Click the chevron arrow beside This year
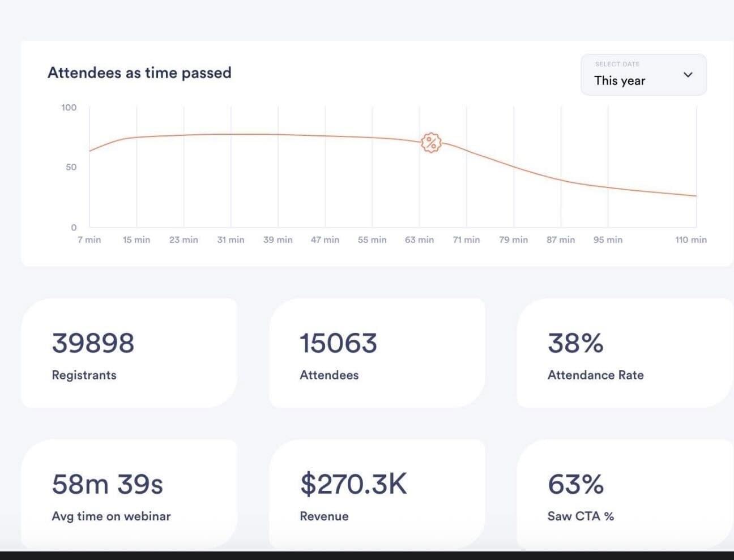 (688, 75)
